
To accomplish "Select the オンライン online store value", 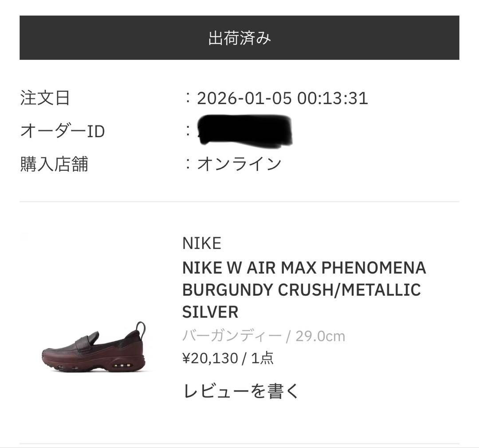I will point(240,162).
